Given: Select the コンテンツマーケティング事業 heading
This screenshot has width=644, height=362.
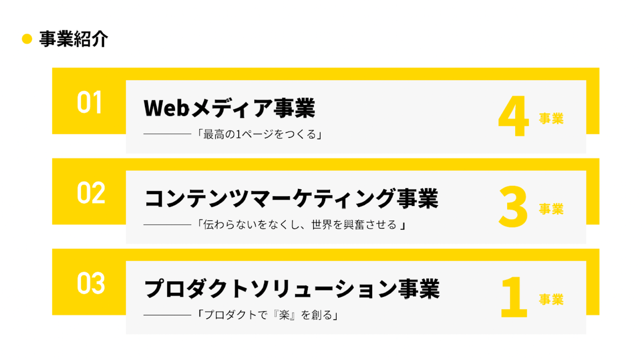Looking at the screenshot, I should click(291, 198).
